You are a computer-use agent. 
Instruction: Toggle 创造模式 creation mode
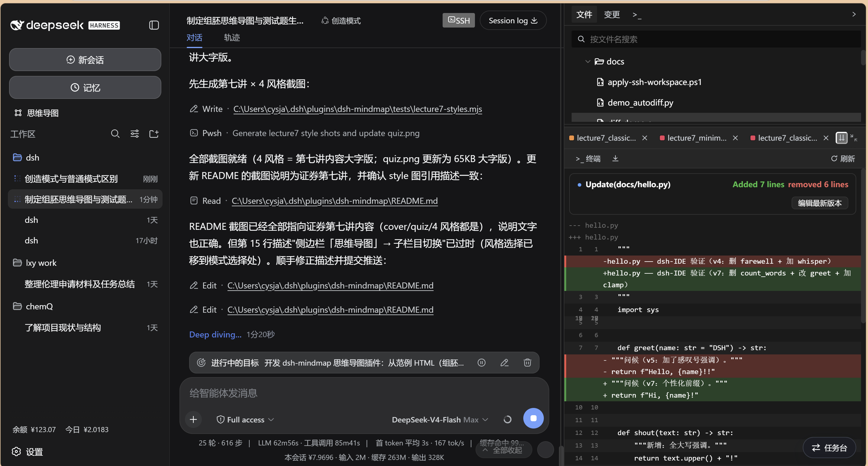click(x=341, y=21)
